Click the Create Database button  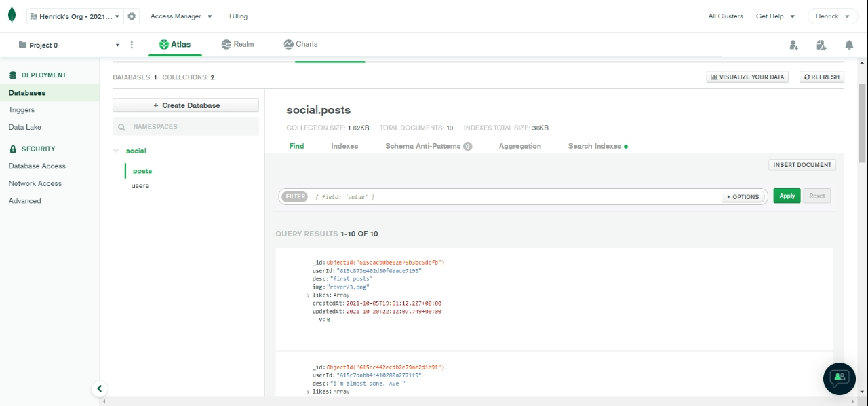(x=186, y=105)
